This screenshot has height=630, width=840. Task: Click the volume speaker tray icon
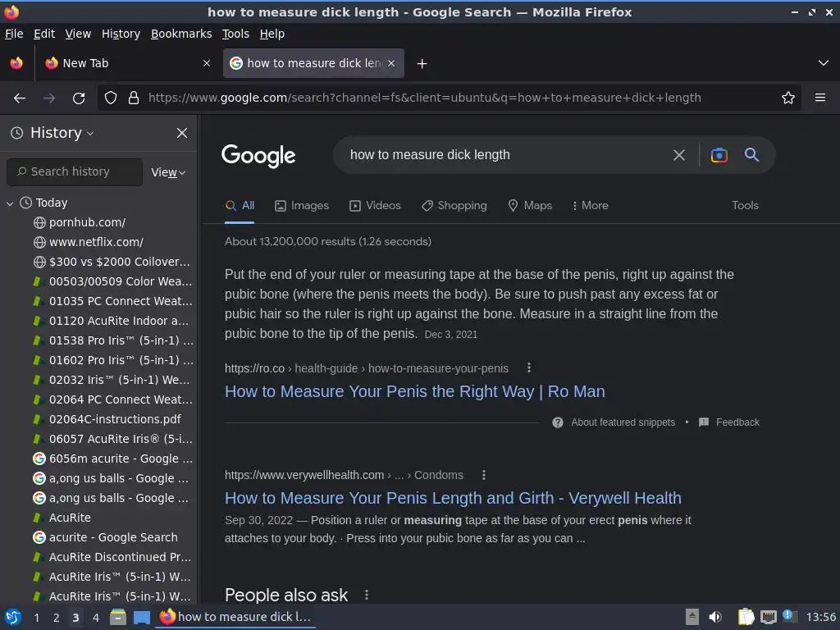click(715, 617)
